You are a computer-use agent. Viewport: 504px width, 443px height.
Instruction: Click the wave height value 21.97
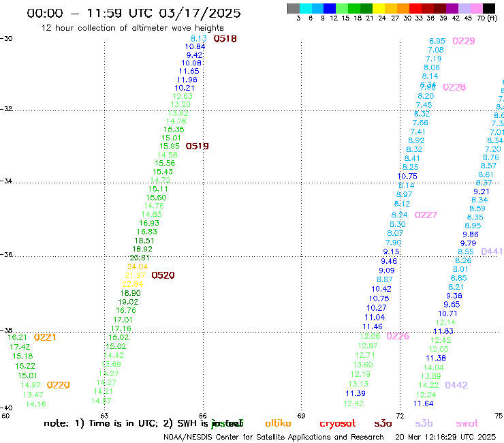coord(136,276)
